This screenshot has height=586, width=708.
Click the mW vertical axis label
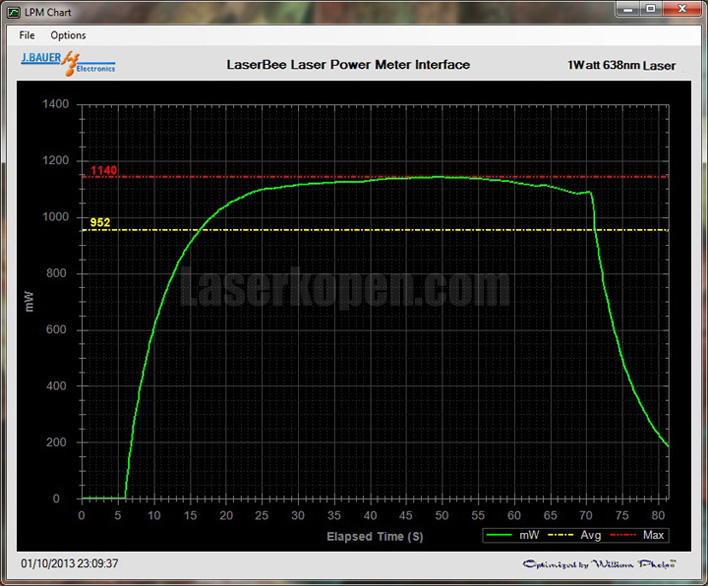point(29,301)
